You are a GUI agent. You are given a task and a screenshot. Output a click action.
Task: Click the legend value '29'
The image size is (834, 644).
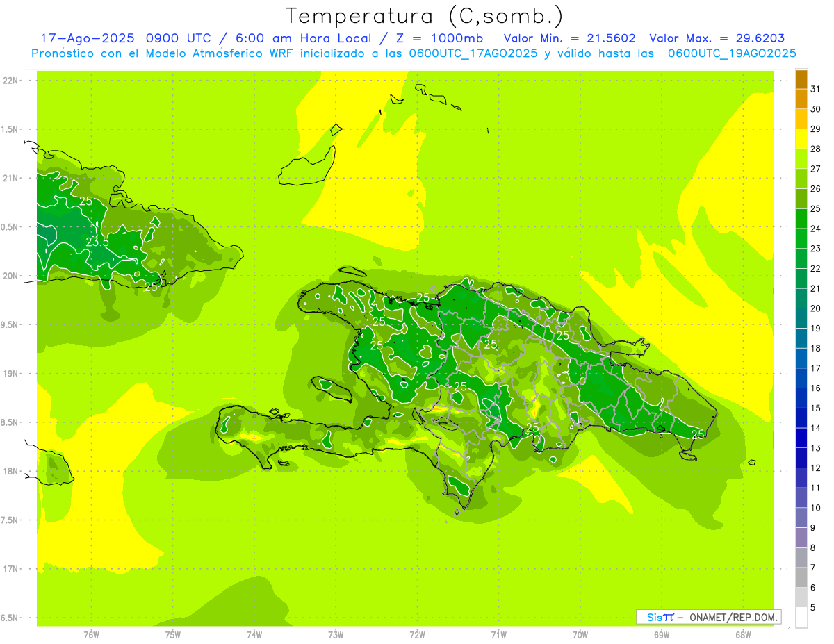(816, 129)
